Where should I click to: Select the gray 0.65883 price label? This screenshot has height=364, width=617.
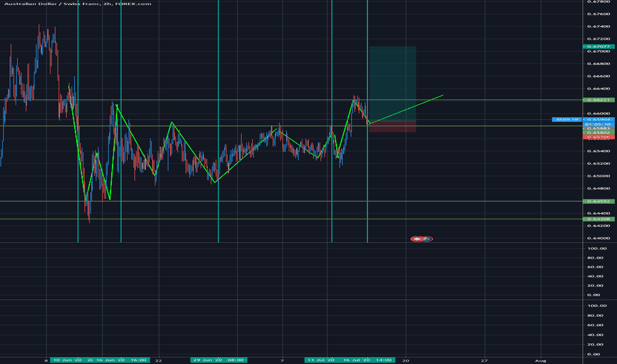coord(598,128)
